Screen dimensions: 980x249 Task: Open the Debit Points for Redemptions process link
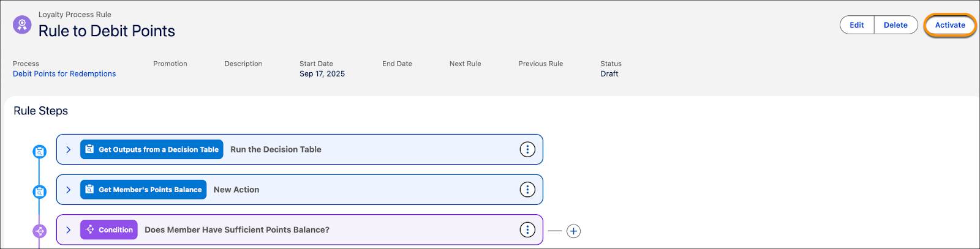(x=64, y=73)
